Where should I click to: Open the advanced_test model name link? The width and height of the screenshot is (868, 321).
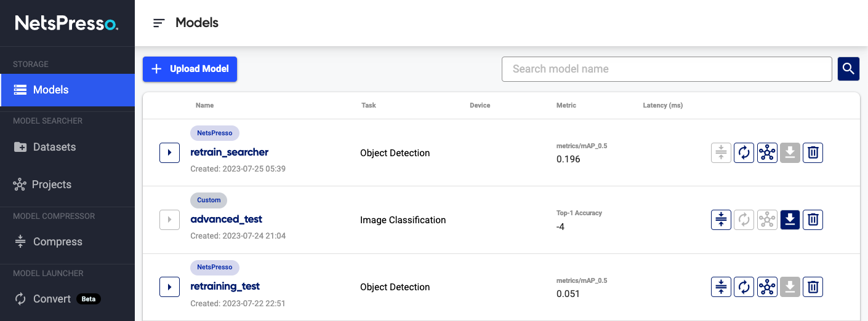click(x=226, y=219)
